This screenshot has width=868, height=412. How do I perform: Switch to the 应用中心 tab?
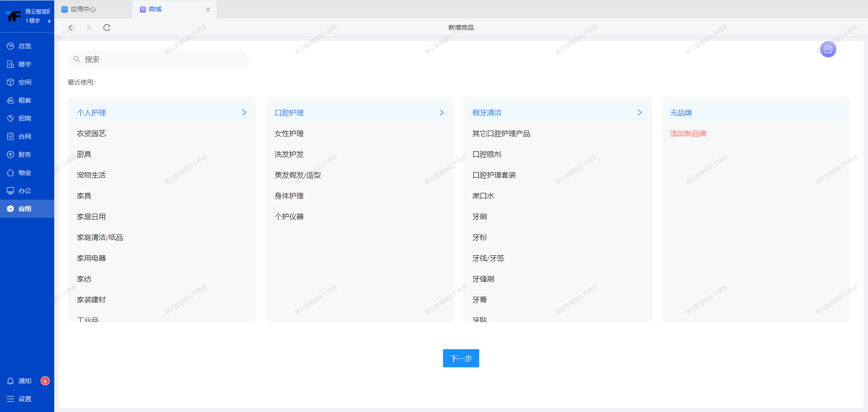pyautogui.click(x=83, y=9)
